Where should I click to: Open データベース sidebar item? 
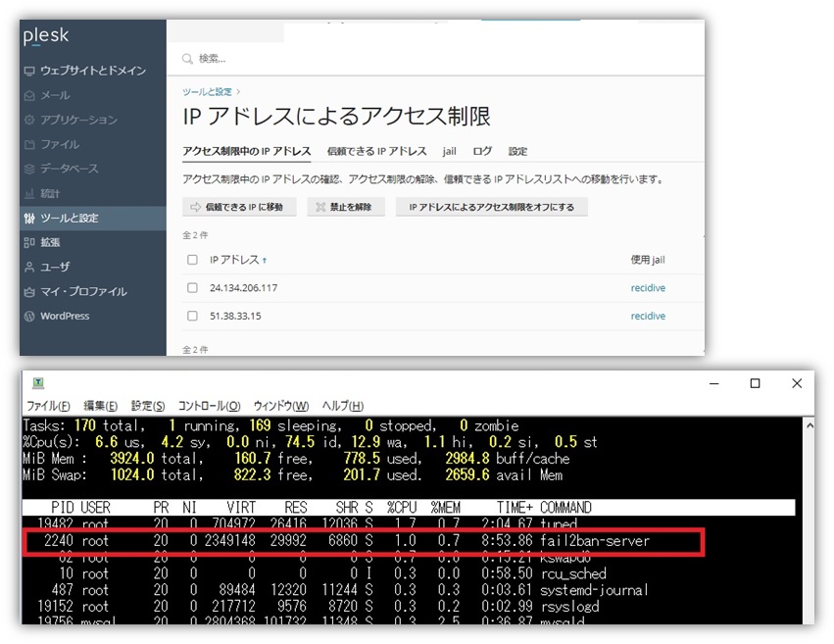[x=92, y=169]
